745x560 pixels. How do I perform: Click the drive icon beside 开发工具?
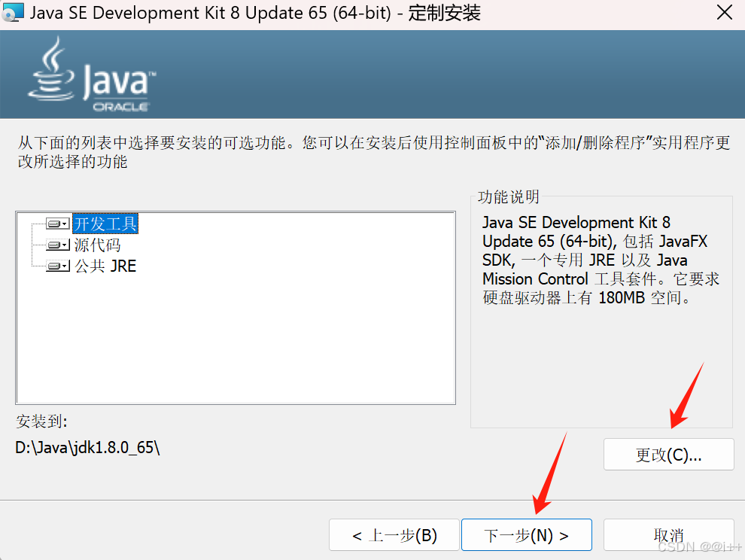tap(53, 223)
